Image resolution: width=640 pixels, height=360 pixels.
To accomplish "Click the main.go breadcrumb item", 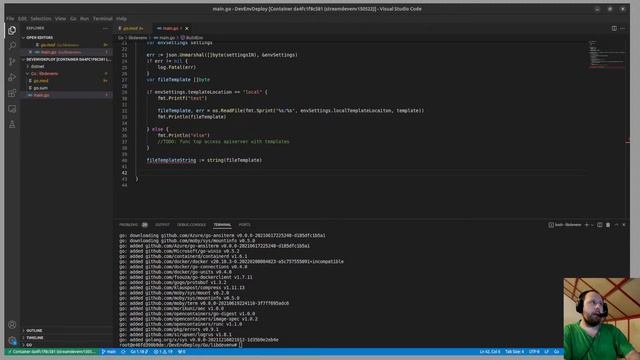I will pyautogui.click(x=165, y=38).
